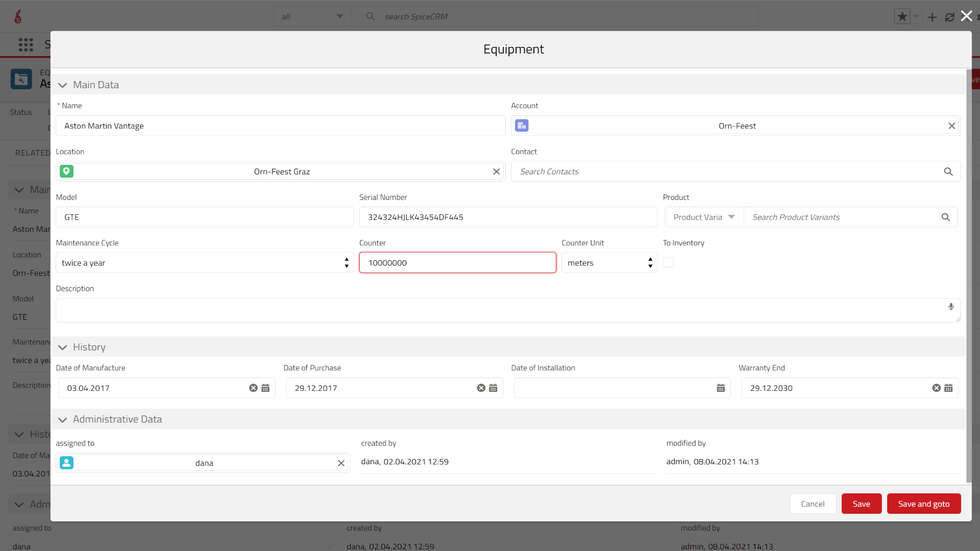Open the Date of Purchase calendar

tap(493, 388)
